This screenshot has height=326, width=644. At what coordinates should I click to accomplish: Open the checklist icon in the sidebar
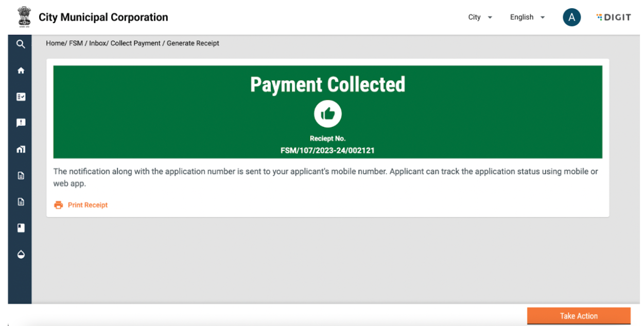tap(21, 97)
